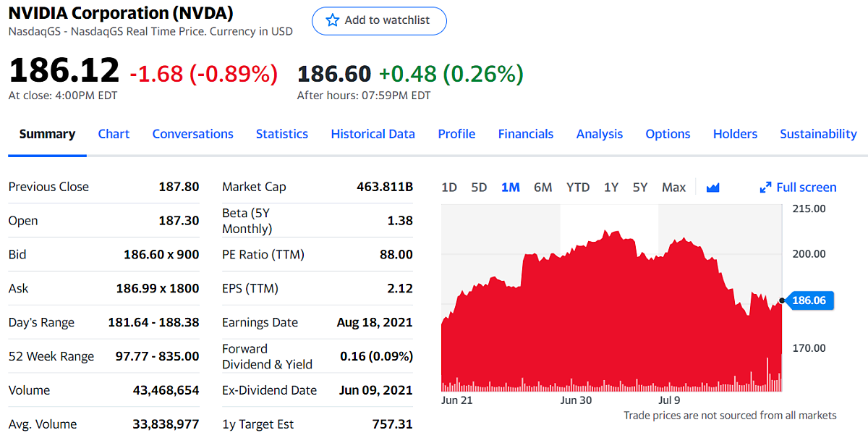View the Profile tab
This screenshot has width=868, height=446.
click(x=456, y=134)
